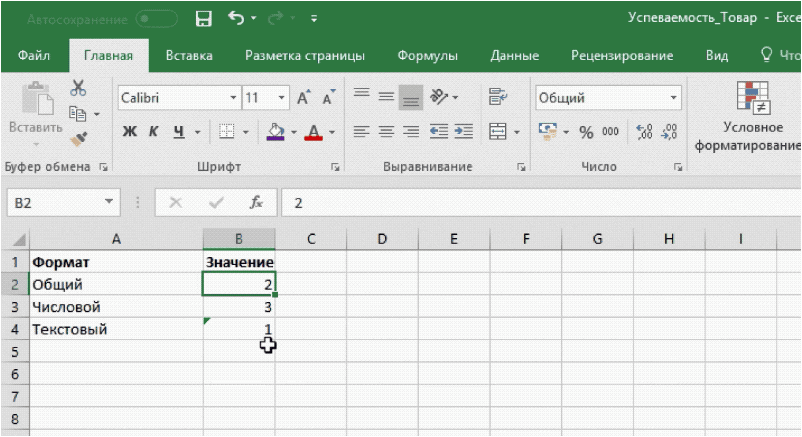802x437 pixels.
Task: Decrease the indent
Action: 438,132
